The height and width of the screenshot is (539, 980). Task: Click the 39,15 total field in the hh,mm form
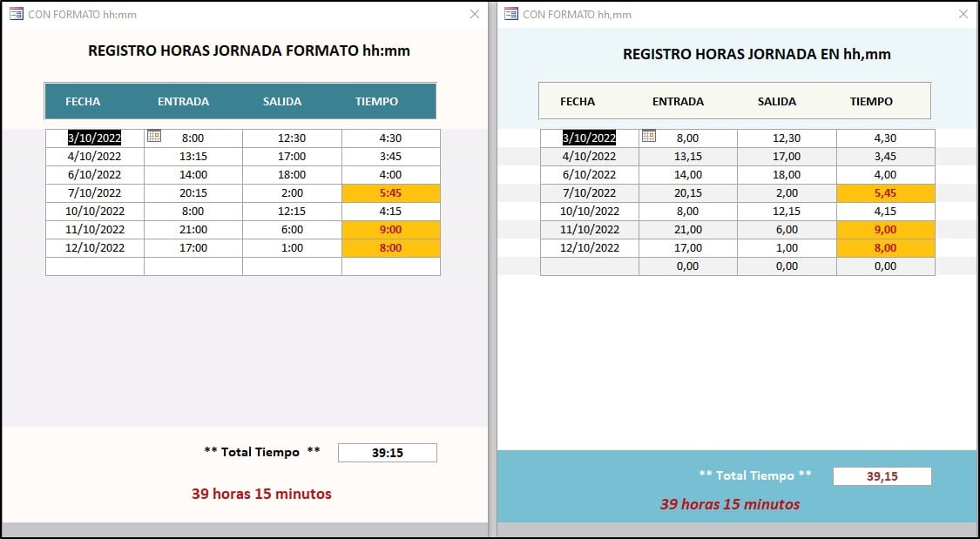pos(882,475)
